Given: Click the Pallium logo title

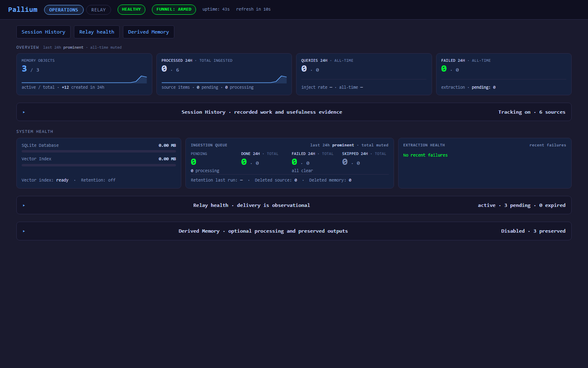Looking at the screenshot, I should (23, 9).
